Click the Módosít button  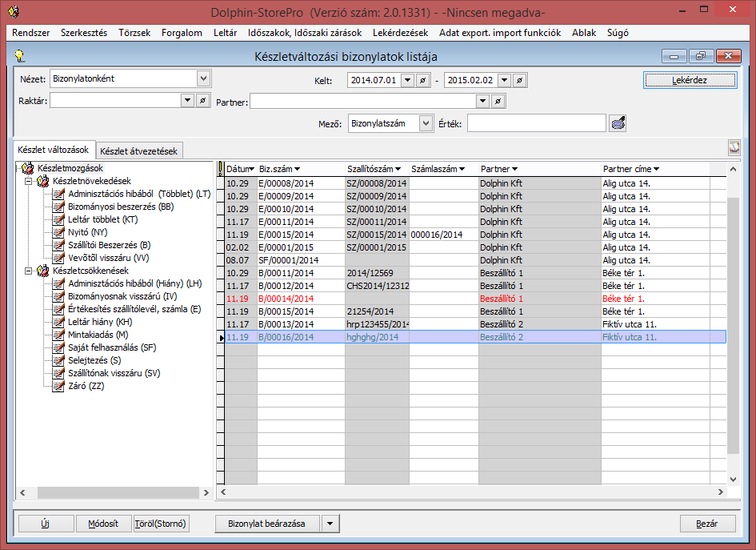(x=103, y=524)
